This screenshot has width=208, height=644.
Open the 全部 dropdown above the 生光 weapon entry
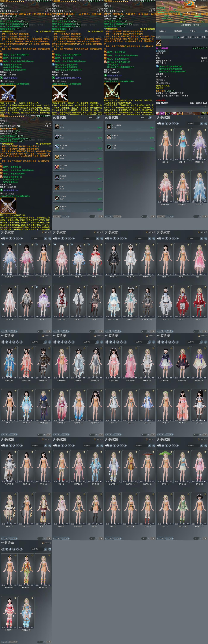point(93,117)
